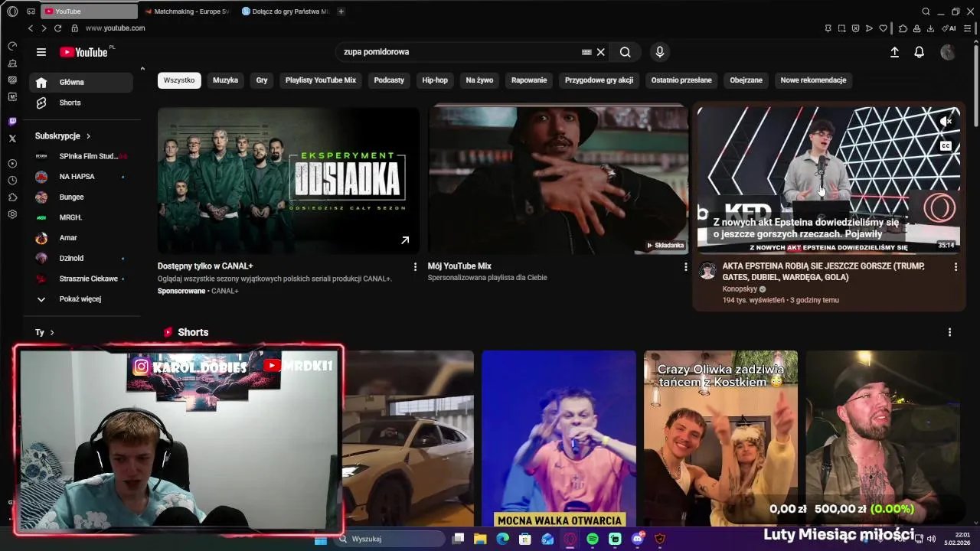The width and height of the screenshot is (980, 551).
Task: Open YouTube notifications bell
Action: [x=920, y=52]
